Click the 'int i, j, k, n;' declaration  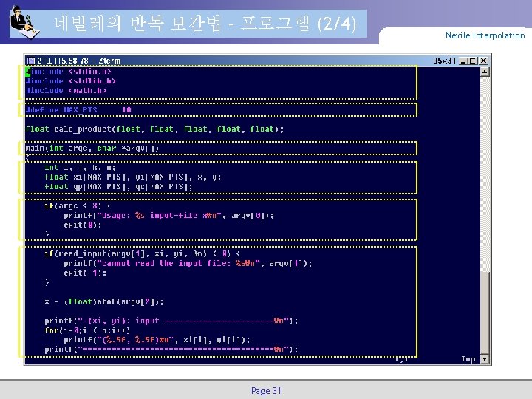(x=80, y=167)
